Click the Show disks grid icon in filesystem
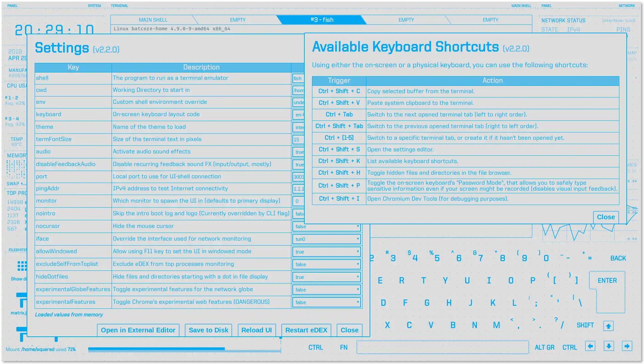 tap(22, 266)
